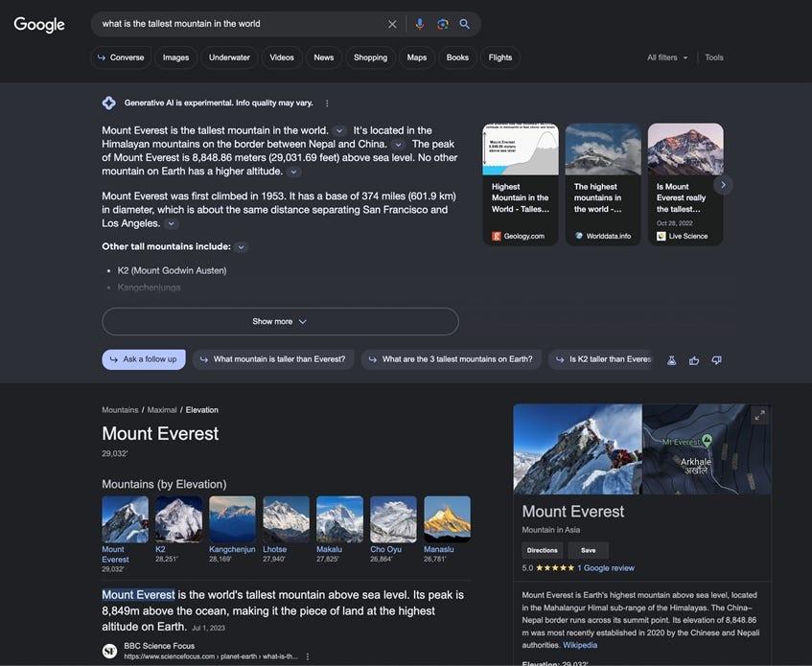
Task: Ask 'What mountain is taller than Everest?'
Action: [x=273, y=359]
